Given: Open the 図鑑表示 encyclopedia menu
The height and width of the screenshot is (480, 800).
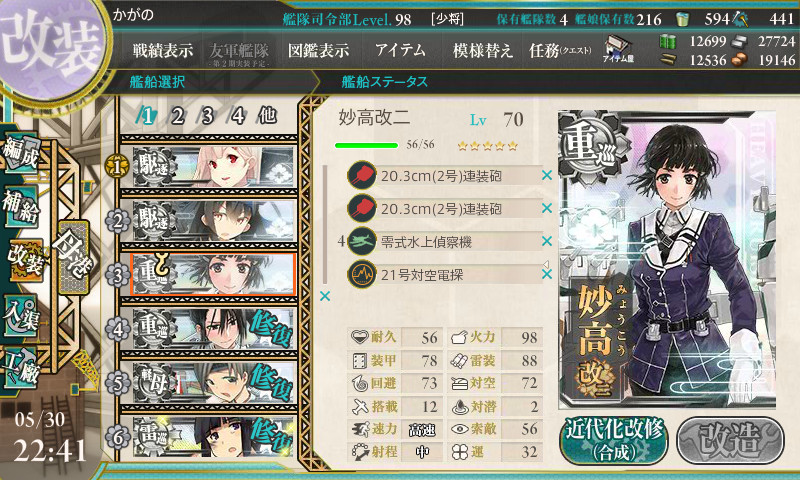Looking at the screenshot, I should click(318, 50).
